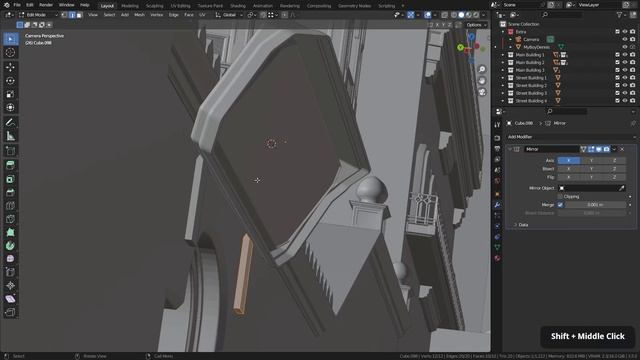Toggle Mirror Flip X button
The image size is (640, 360).
click(x=569, y=177)
